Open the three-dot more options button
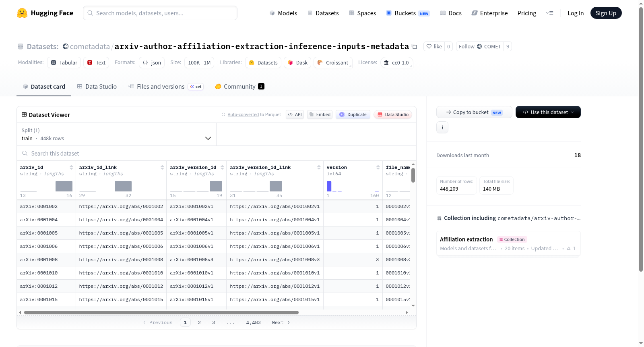Image resolution: width=644 pixels, height=347 pixels. click(x=442, y=127)
